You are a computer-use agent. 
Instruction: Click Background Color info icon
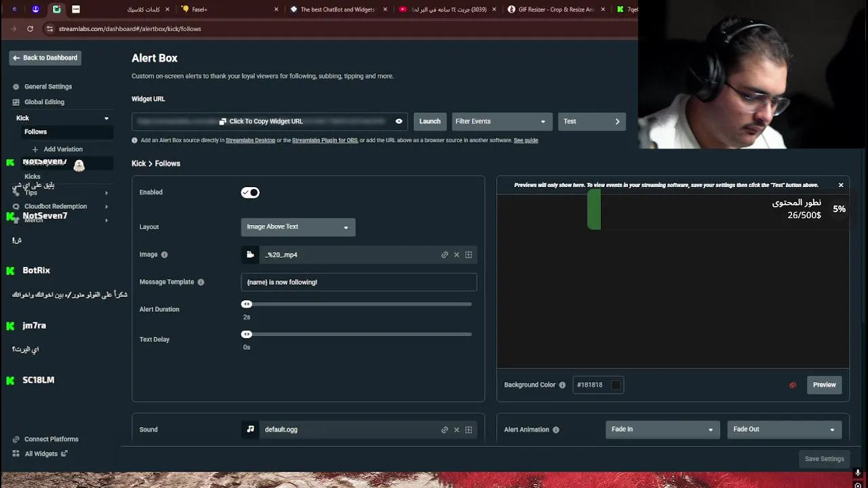(x=562, y=385)
